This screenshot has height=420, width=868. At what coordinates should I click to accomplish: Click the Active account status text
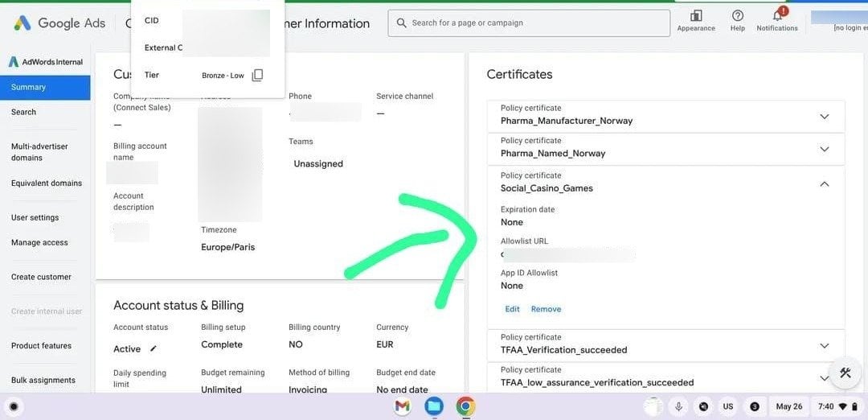(x=127, y=349)
